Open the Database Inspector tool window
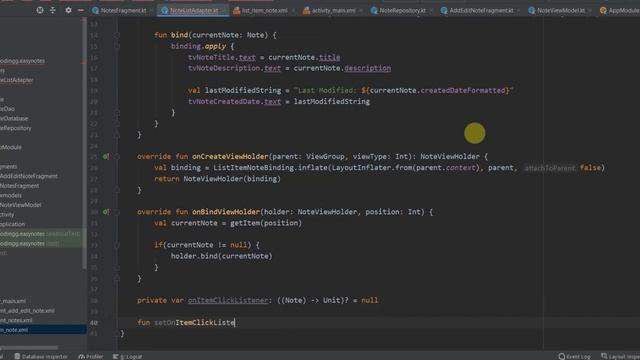The width and height of the screenshot is (640, 360). click(x=41, y=356)
